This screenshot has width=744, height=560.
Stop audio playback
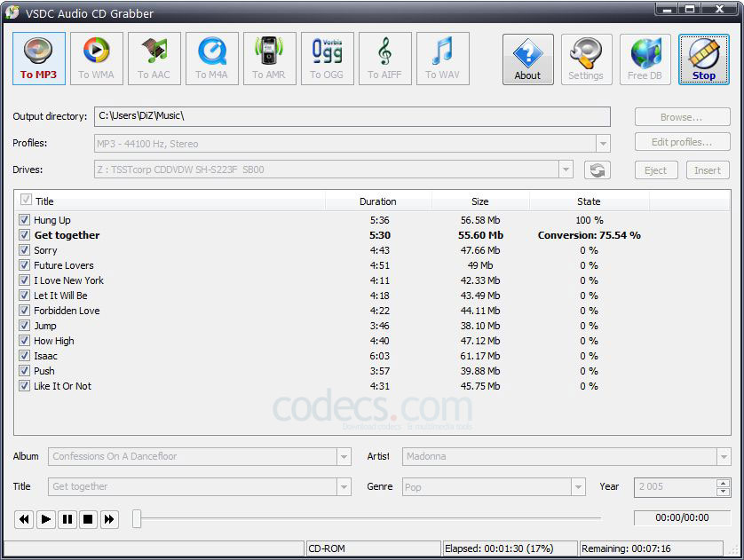tap(88, 519)
